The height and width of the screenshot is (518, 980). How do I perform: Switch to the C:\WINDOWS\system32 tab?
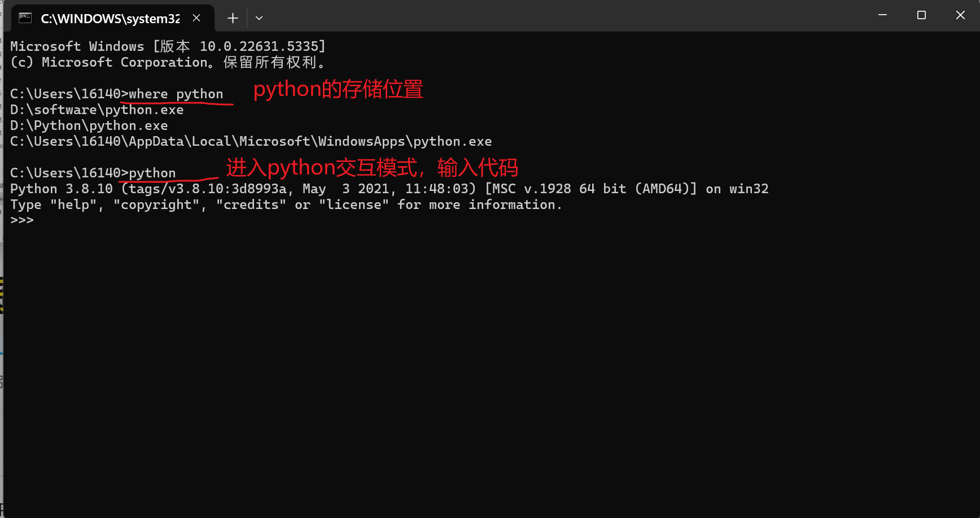pos(110,18)
